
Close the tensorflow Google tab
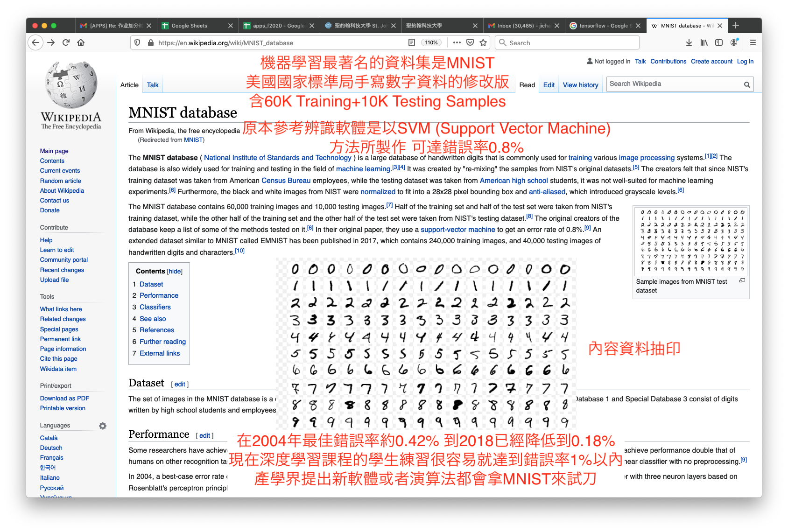(638, 26)
